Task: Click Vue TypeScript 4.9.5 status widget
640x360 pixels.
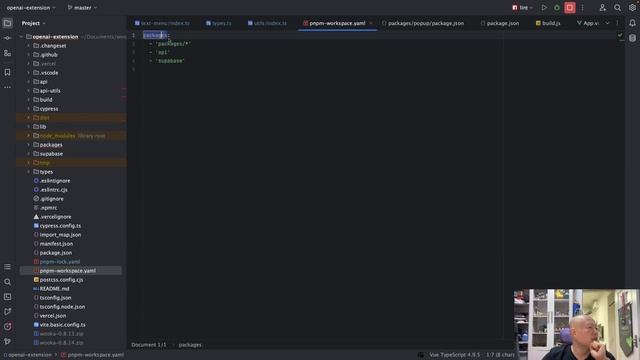Action: 454,355
